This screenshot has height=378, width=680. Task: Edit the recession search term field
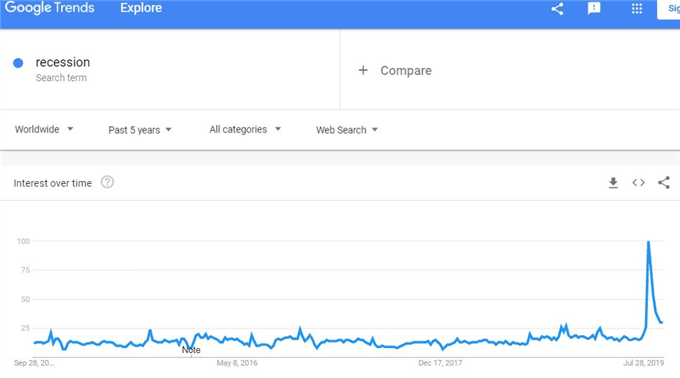(63, 62)
